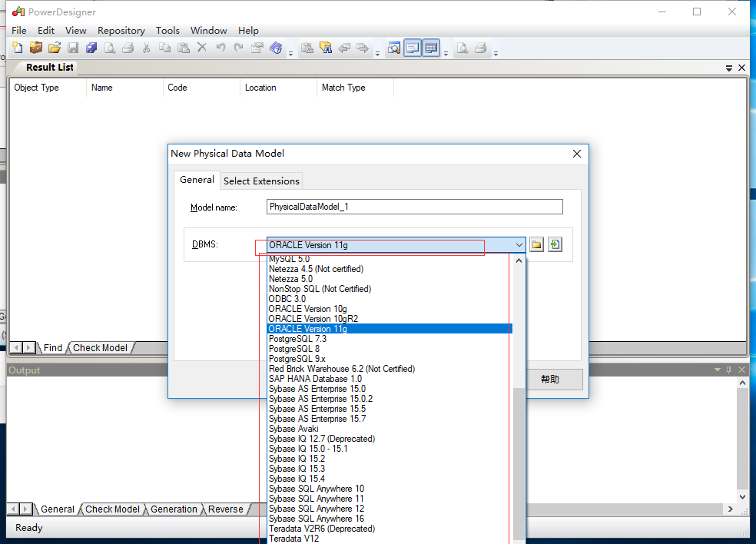Open a model using the Open toolbar icon
The height and width of the screenshot is (544, 756).
point(54,48)
